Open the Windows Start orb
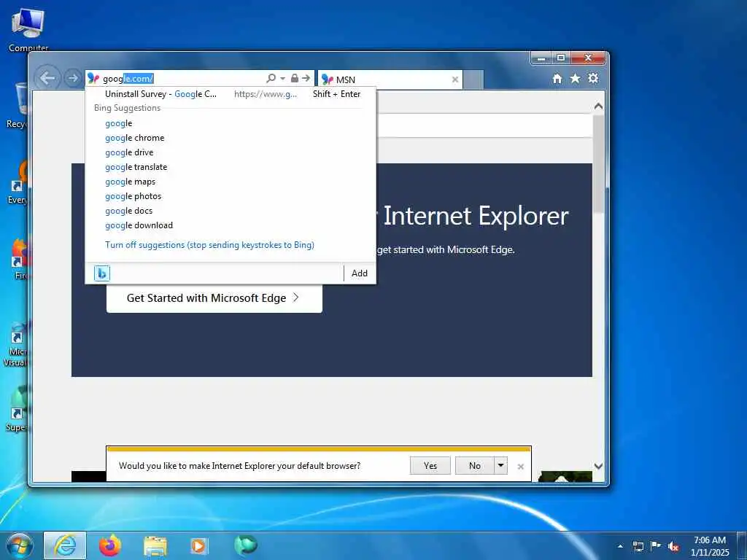Viewport: 747px width, 560px height. point(20,545)
